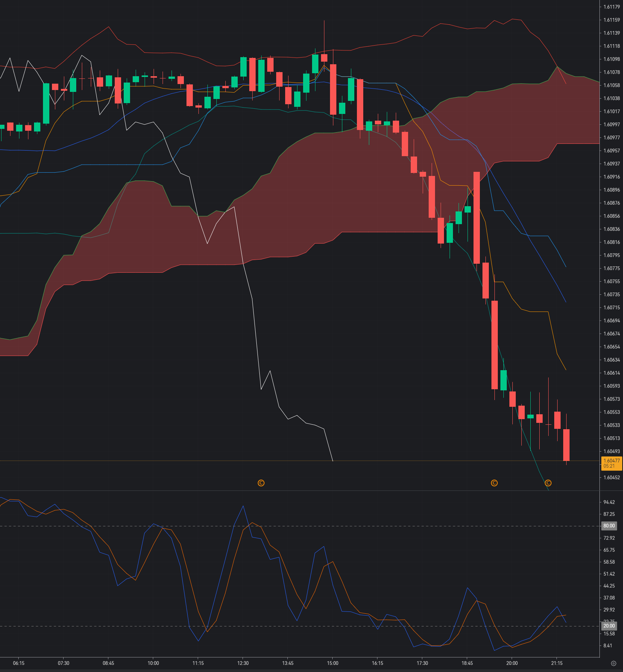Click the 16:15 time axis label
Screen dimensions: 623x672
[x=377, y=663]
